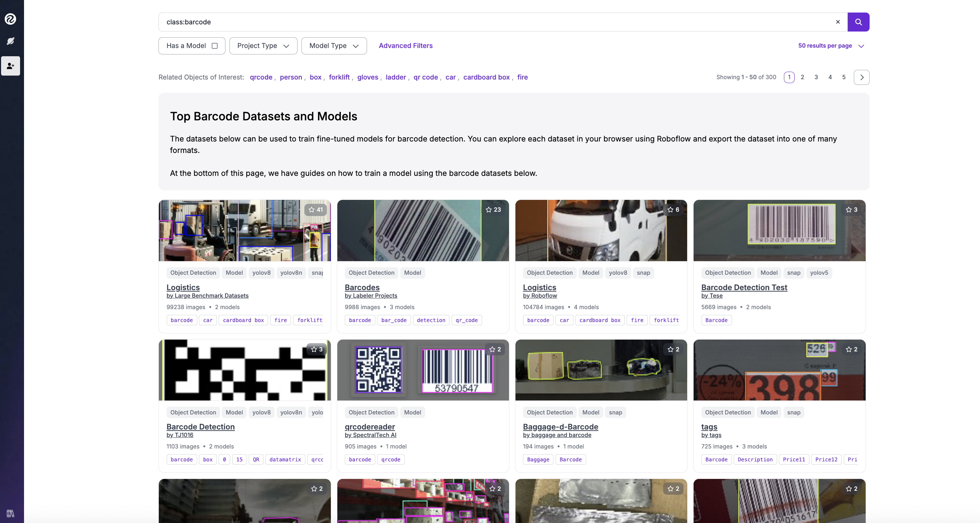Expand the Model Type dropdown
Image resolution: width=980 pixels, height=523 pixels.
334,45
